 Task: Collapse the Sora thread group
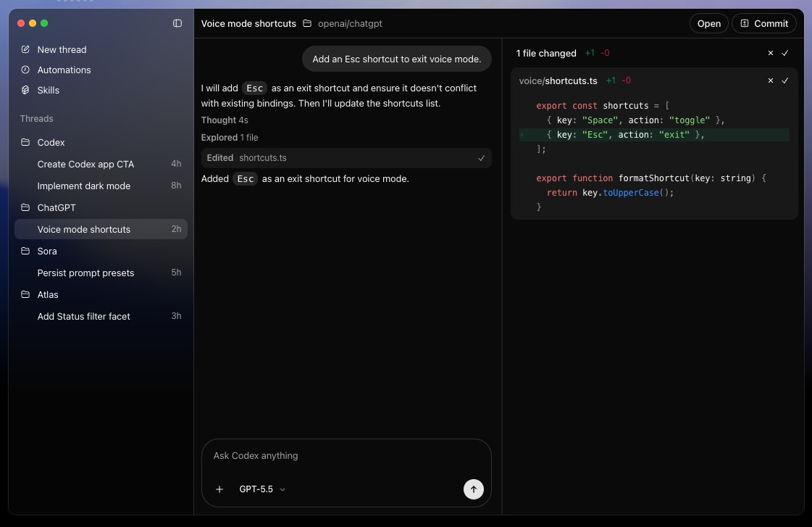pyautogui.click(x=101, y=251)
